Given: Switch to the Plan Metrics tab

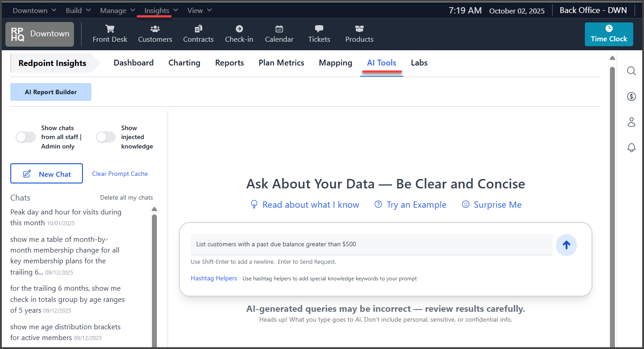Looking at the screenshot, I should pyautogui.click(x=281, y=62).
